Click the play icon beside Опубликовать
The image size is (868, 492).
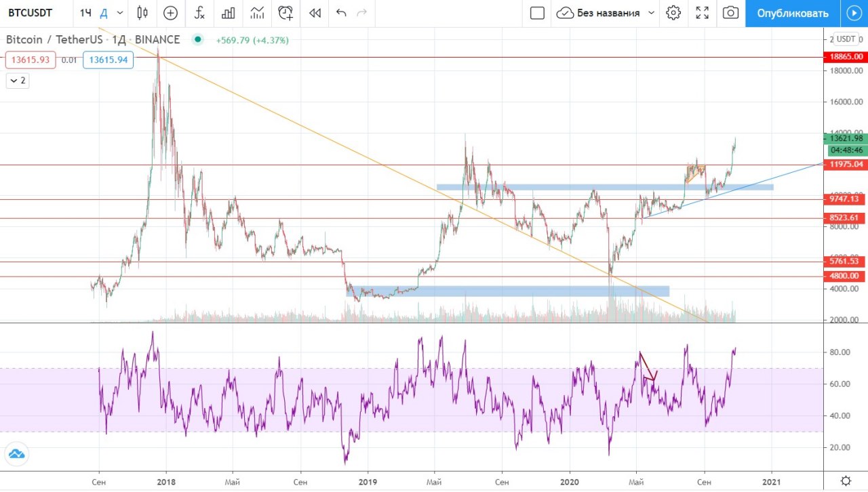coord(854,14)
